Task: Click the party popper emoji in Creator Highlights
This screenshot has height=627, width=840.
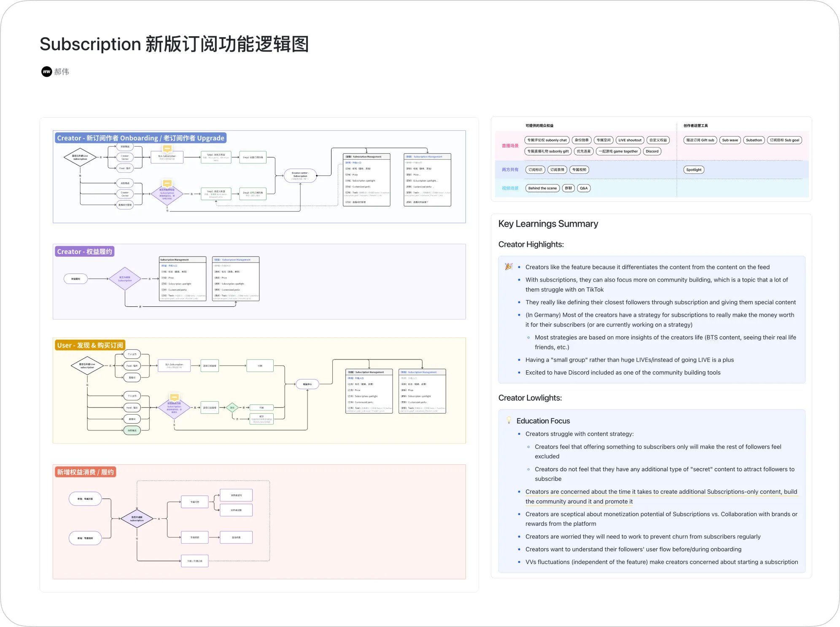Action: [x=509, y=267]
